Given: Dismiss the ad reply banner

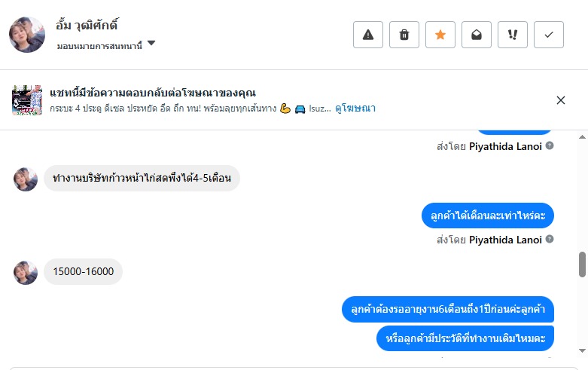Looking at the screenshot, I should click(560, 100).
